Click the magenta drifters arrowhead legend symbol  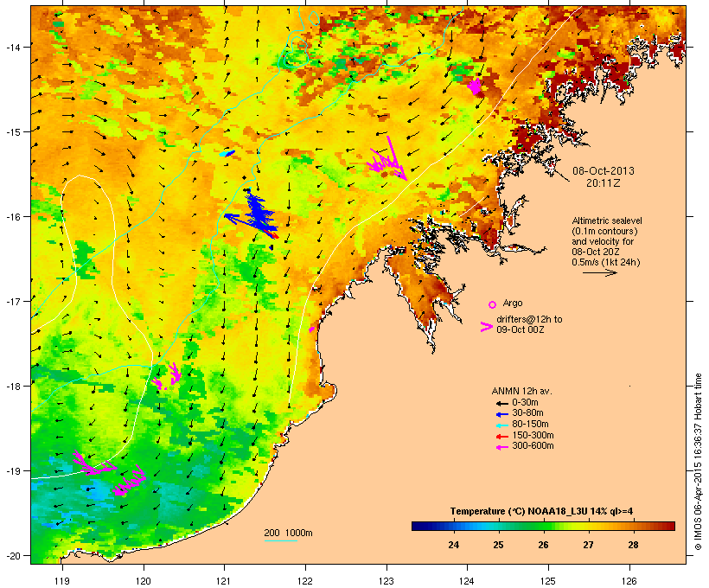click(487, 327)
